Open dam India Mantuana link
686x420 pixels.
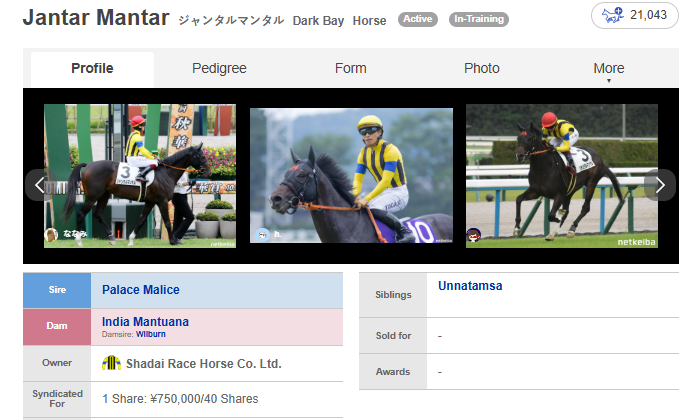tap(145, 322)
